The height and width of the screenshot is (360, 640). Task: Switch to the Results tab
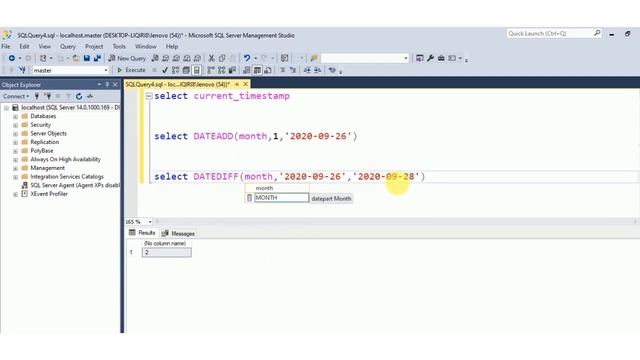point(142,233)
